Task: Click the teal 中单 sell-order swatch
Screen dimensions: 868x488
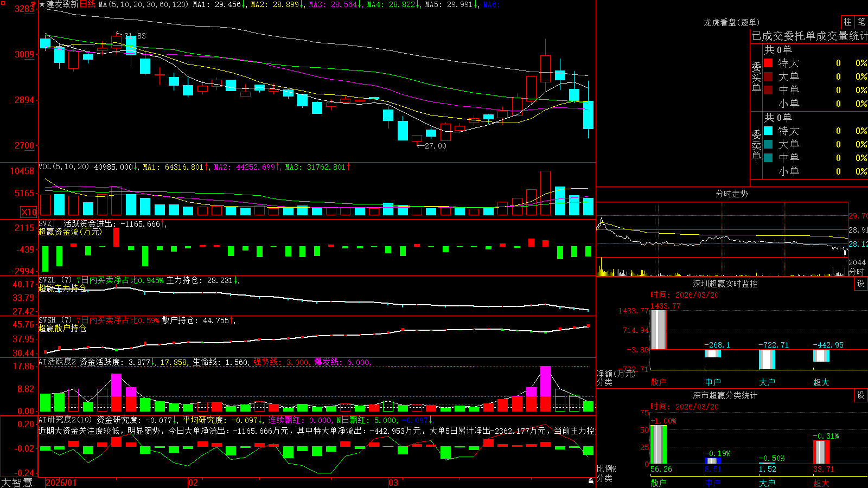Action: point(768,158)
